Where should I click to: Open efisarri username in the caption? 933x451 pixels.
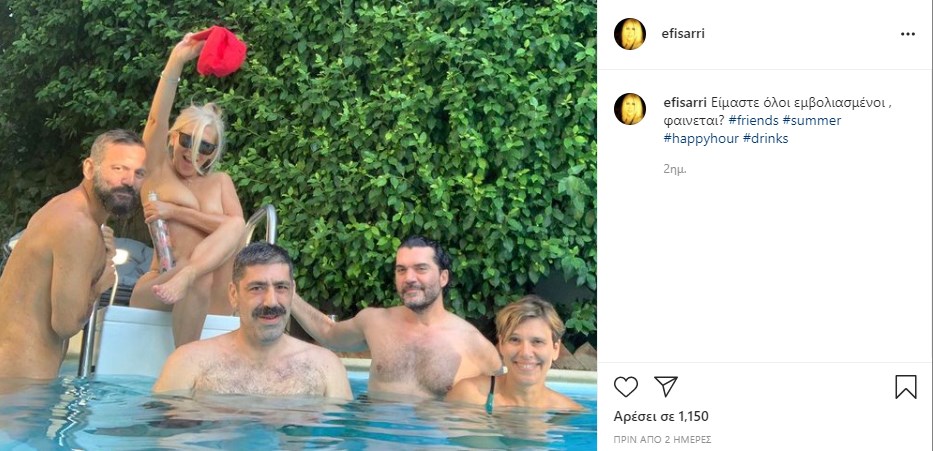click(x=685, y=102)
